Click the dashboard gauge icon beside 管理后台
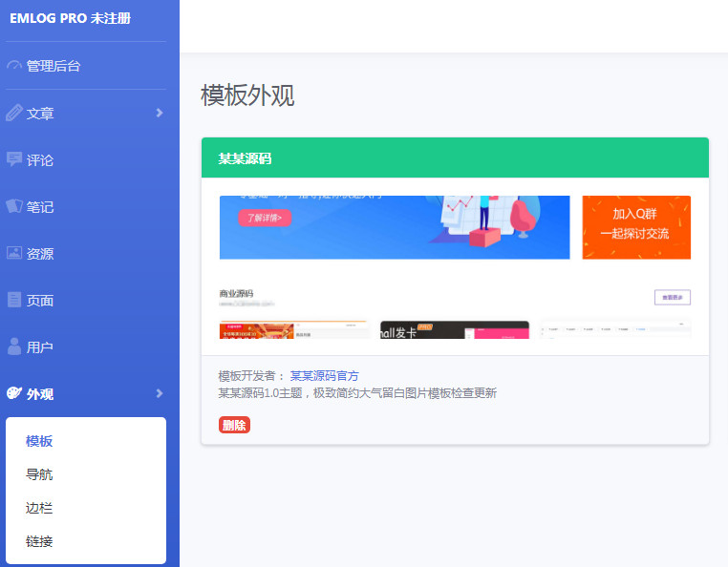This screenshot has height=567, width=728. point(14,66)
